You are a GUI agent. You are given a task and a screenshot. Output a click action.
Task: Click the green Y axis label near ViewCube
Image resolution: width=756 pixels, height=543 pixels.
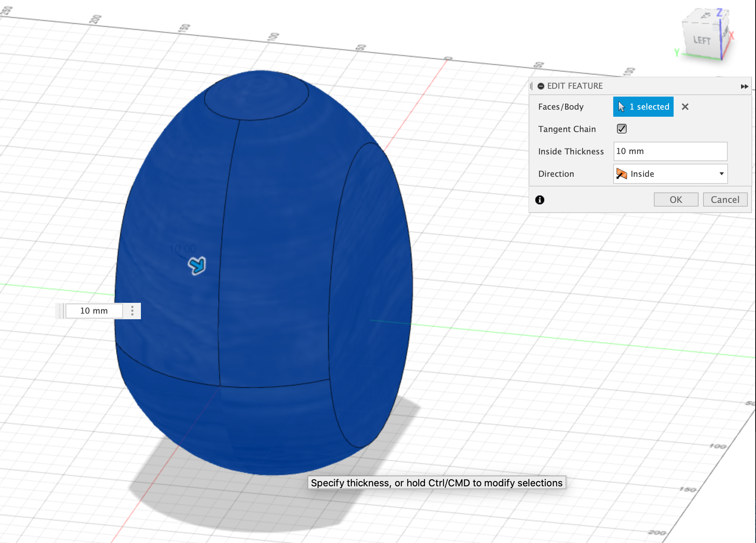click(677, 53)
